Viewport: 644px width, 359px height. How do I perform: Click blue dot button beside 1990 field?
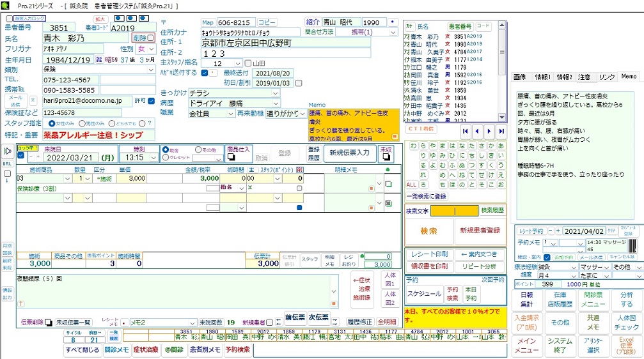[x=393, y=22]
